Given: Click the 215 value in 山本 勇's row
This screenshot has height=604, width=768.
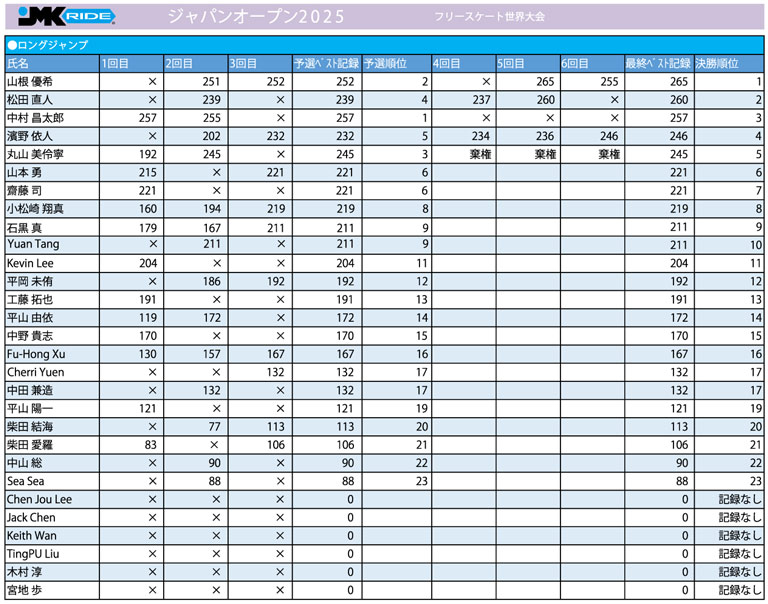Looking at the screenshot, I should (x=147, y=172).
